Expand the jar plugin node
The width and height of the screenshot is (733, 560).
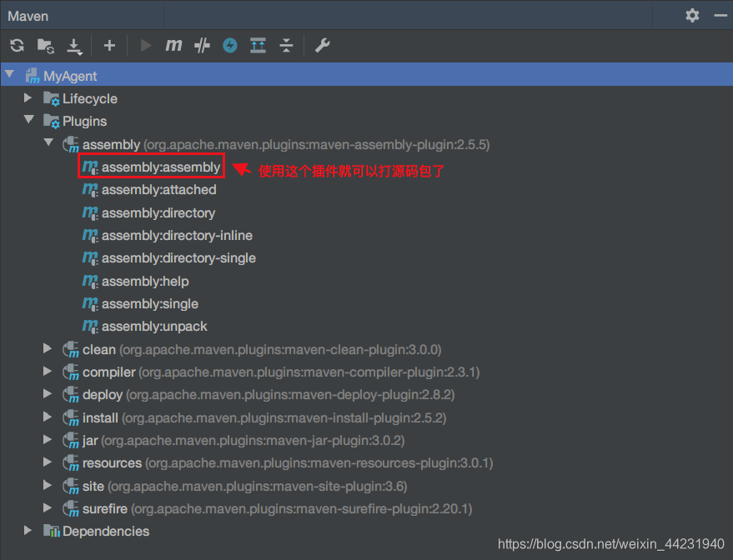coord(48,439)
